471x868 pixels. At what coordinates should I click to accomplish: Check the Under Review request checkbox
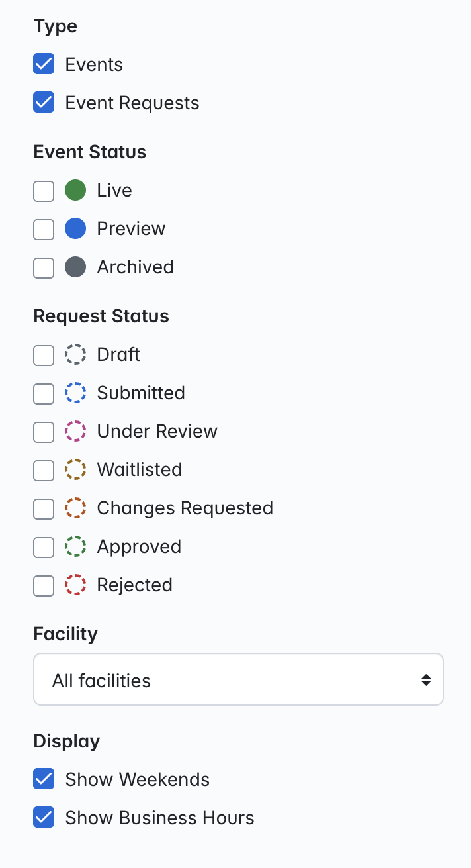point(44,433)
